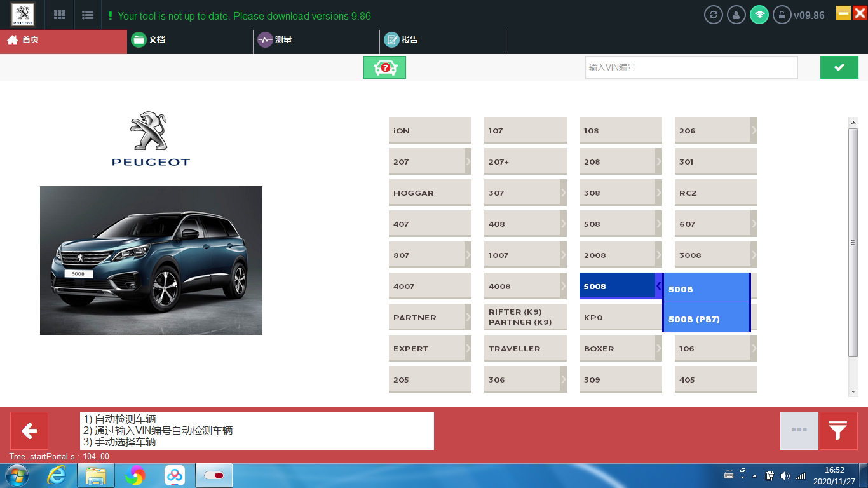This screenshot has height=488, width=868.
Task: Open File Explorer from taskbar
Action: (x=96, y=475)
